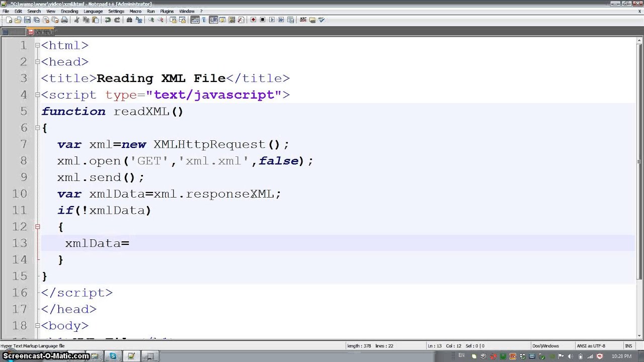Run macro multiple times icon
Screen dimensions: 644x362
(281, 20)
